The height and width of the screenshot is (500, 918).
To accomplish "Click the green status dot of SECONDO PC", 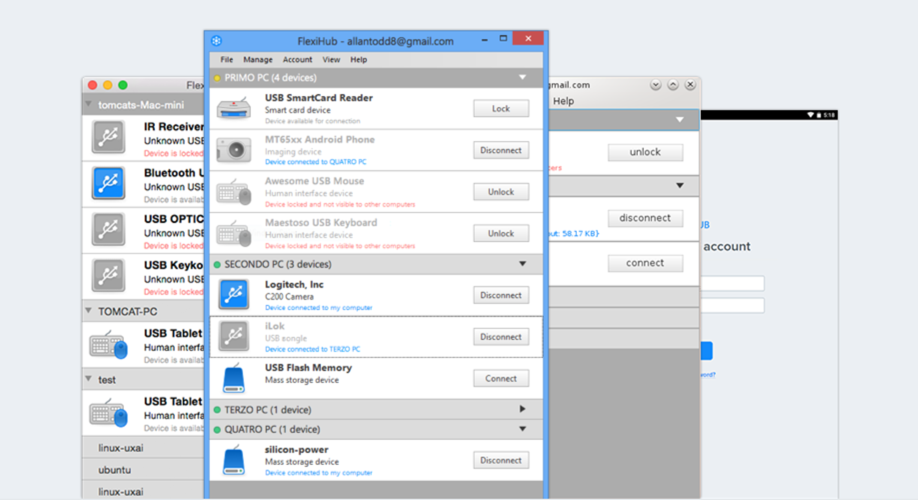I will click(x=217, y=265).
